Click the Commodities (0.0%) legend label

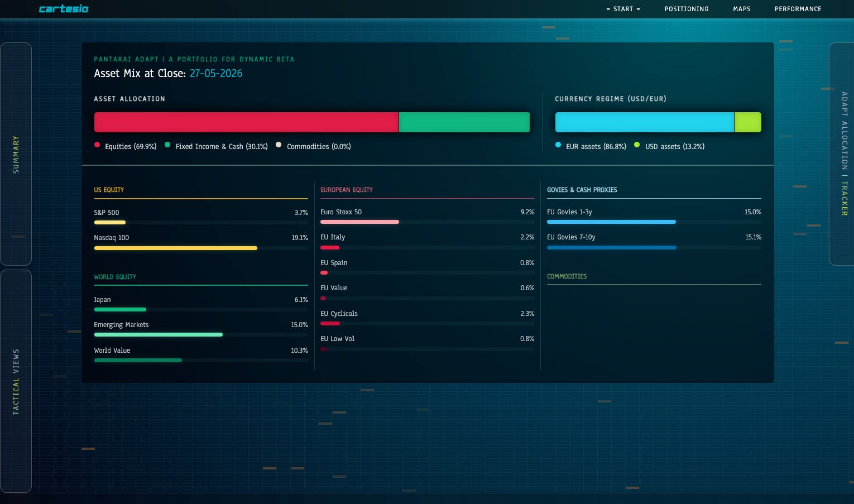coord(319,146)
